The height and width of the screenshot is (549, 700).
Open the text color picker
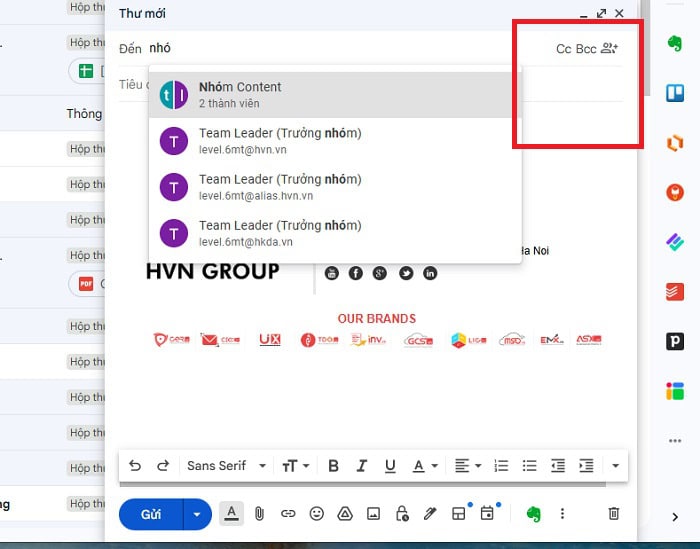coord(425,465)
